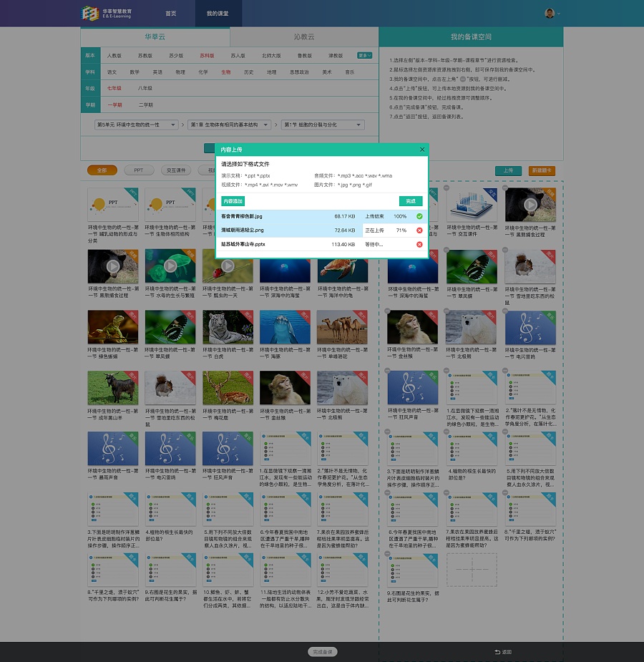Click the green check icon for 客舍青青柳色新.jpg
Screen dimensions: 644x662
click(x=419, y=216)
